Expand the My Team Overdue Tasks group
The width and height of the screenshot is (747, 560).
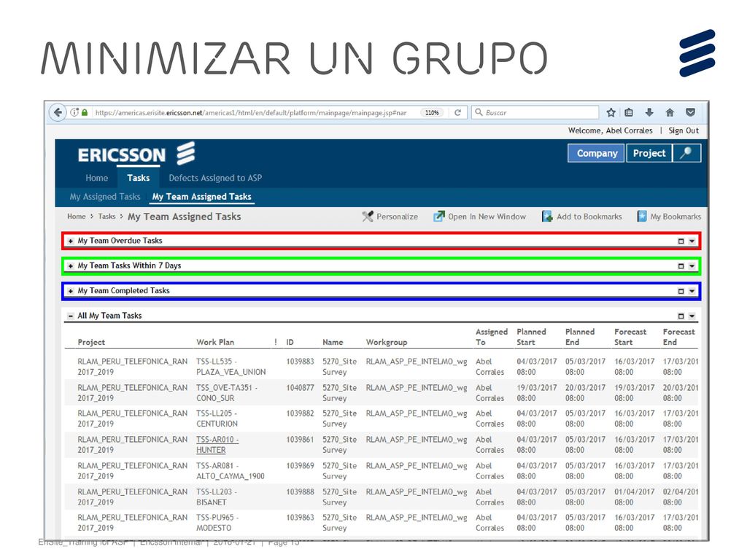coord(71,241)
